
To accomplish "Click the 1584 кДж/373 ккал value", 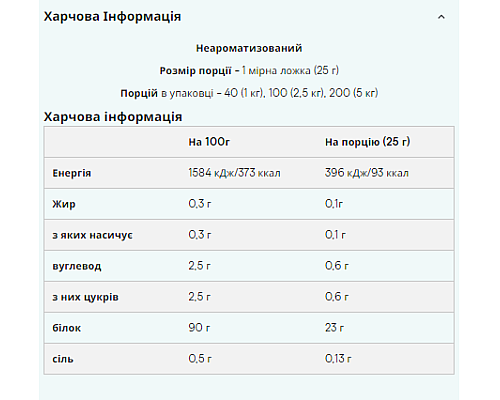I will (234, 173).
